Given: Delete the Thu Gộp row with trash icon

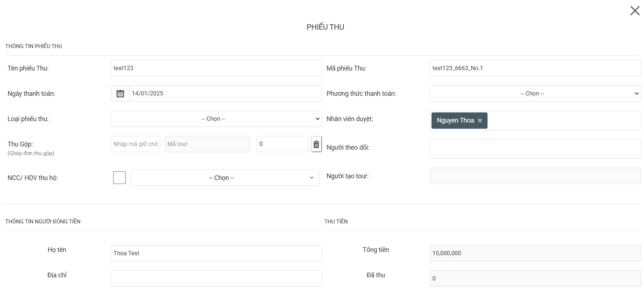Looking at the screenshot, I should (x=316, y=144).
